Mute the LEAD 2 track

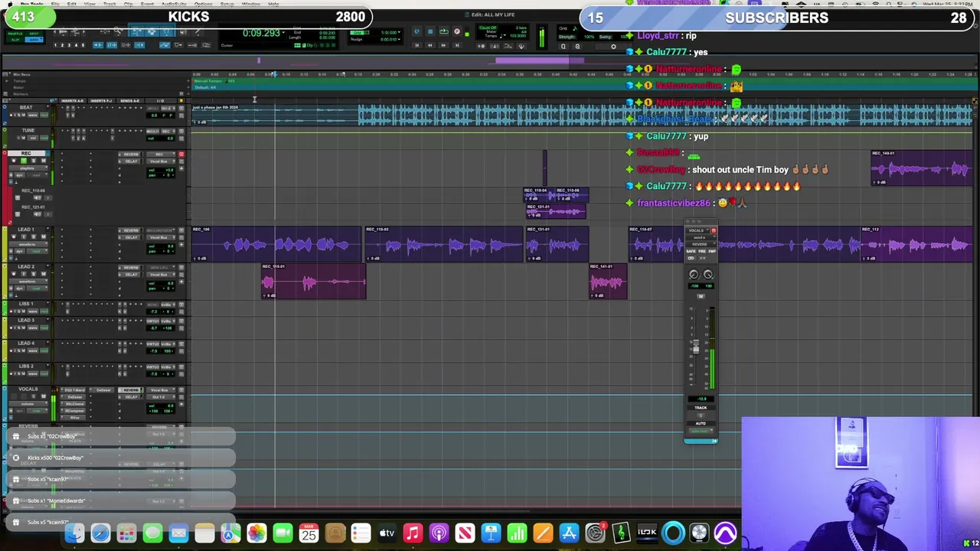(x=44, y=274)
